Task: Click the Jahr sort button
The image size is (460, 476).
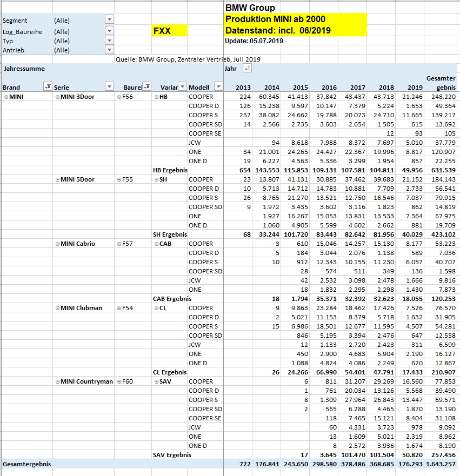Action: [247, 69]
